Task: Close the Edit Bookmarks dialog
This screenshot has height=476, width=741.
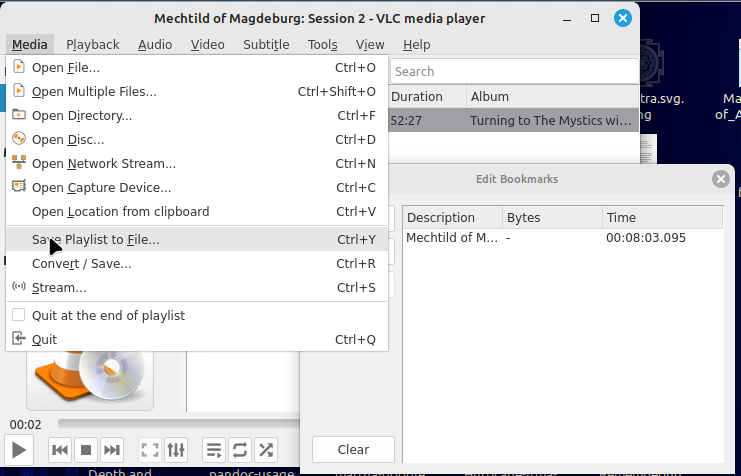Action: coord(721,179)
